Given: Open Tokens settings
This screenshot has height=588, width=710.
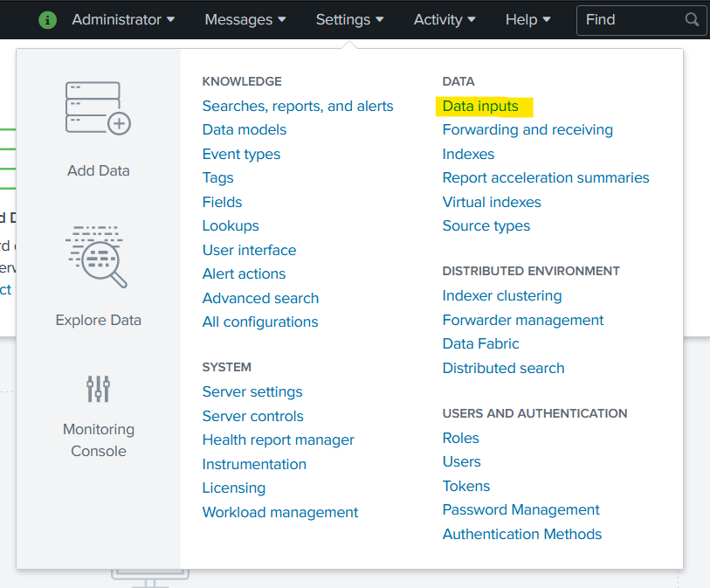Looking at the screenshot, I should click(466, 486).
